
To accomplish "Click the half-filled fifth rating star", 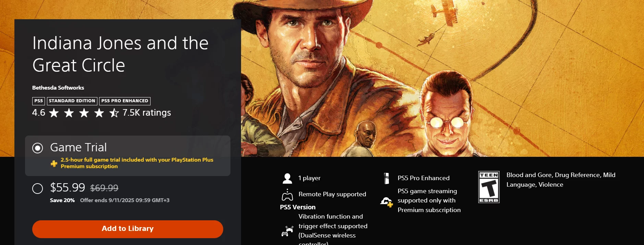I will 114,113.
